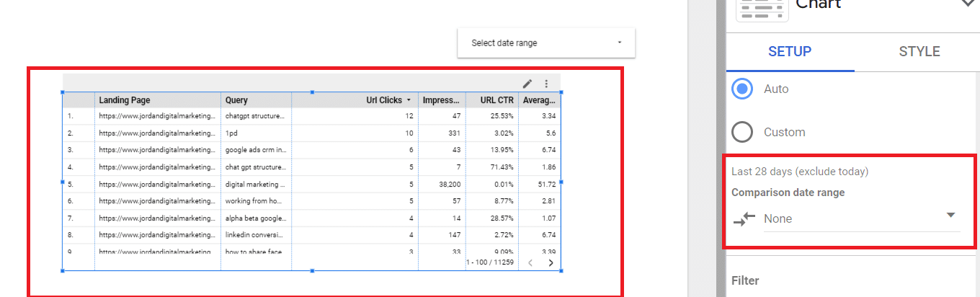Click the 'linkedin conversi...' query cell

[x=254, y=235]
